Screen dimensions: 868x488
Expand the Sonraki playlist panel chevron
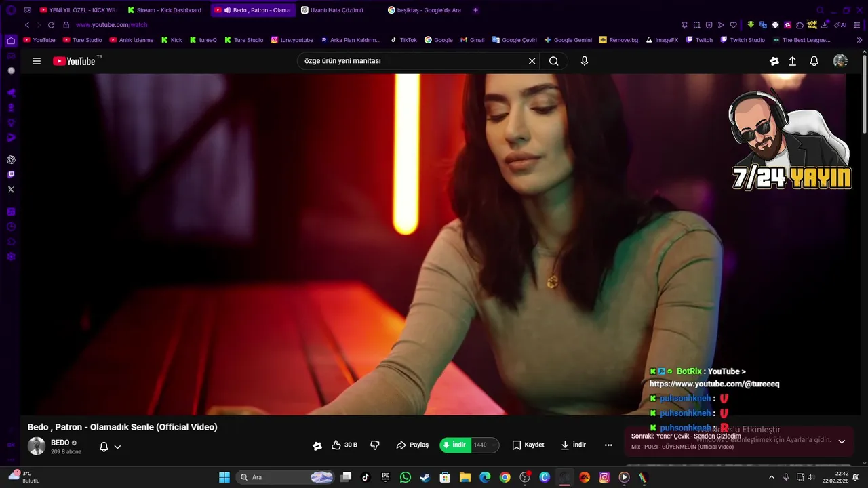[842, 441]
